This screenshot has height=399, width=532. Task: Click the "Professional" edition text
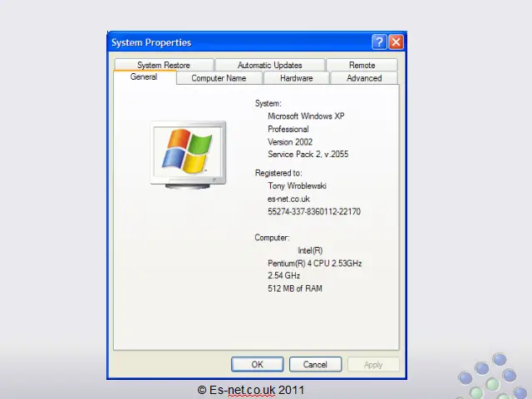click(288, 130)
